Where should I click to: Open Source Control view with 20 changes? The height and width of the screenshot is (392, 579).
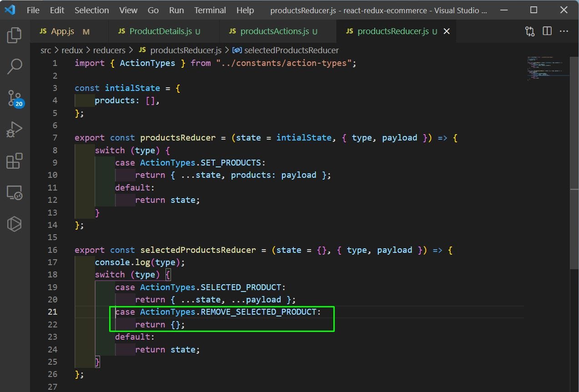click(15, 98)
